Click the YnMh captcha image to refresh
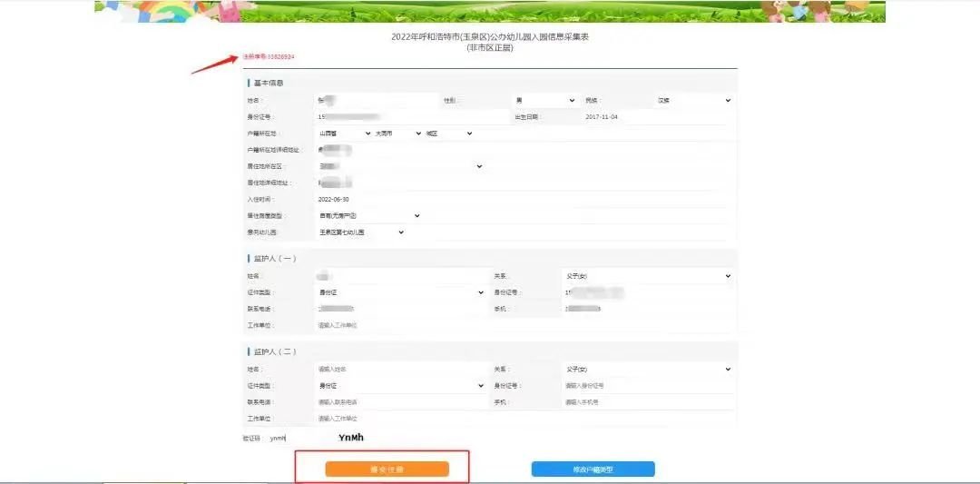Screen dimensions: 980x484 point(351,437)
